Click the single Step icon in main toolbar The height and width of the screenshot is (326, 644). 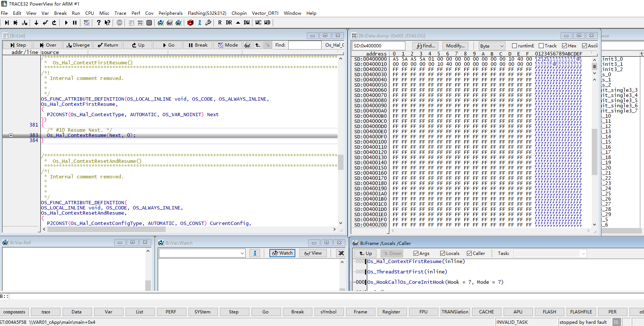[x=7, y=23]
